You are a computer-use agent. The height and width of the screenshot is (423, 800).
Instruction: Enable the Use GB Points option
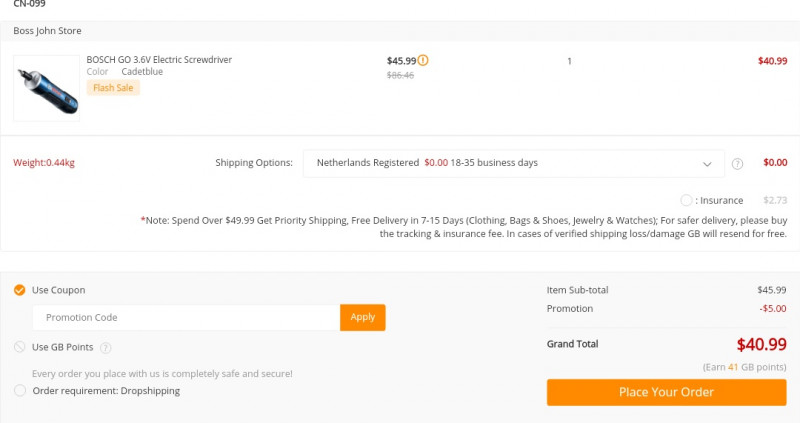tap(19, 347)
